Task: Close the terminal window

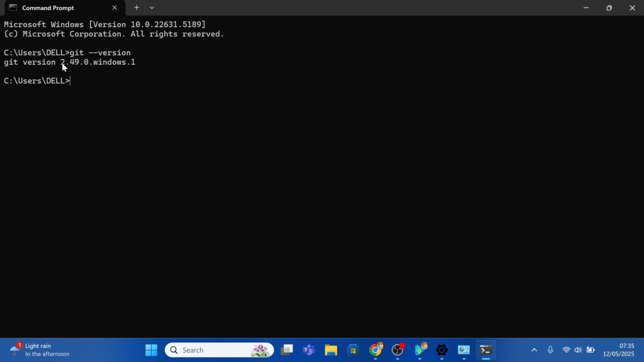Action: point(632,8)
